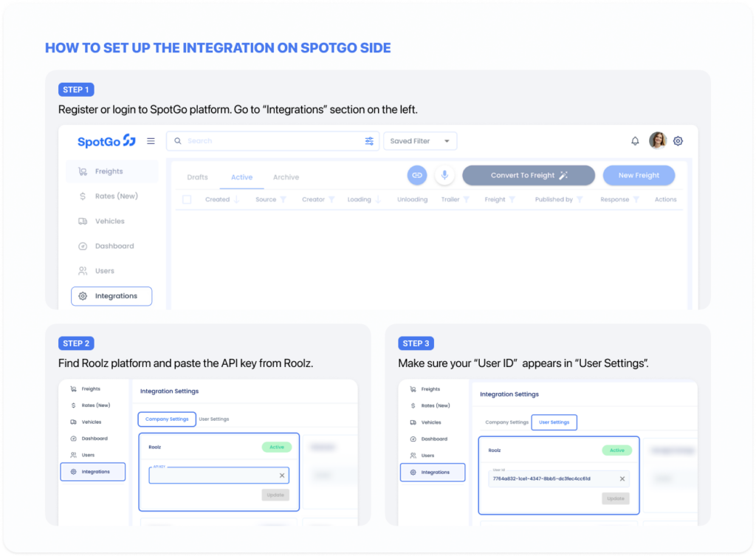This screenshot has height=556, width=756.
Task: Open Vehicles in Step 2 sidebar
Action: point(86,422)
